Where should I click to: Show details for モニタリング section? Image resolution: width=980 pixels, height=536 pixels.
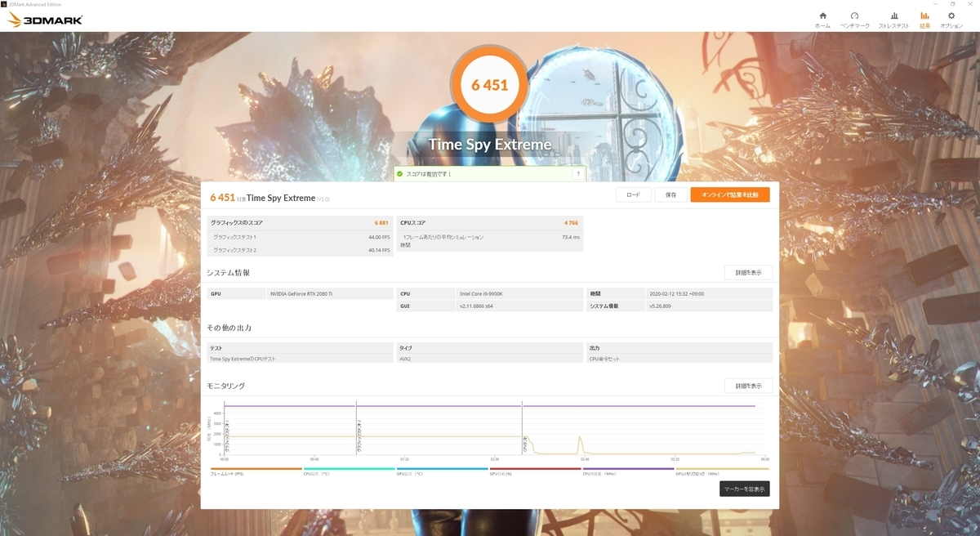click(x=748, y=386)
